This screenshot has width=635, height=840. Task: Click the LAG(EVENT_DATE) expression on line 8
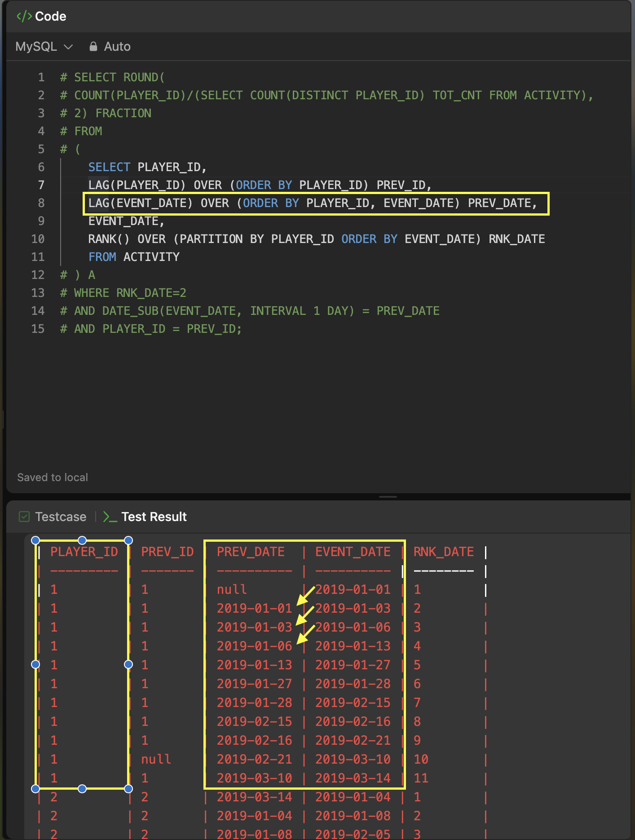pos(141,203)
